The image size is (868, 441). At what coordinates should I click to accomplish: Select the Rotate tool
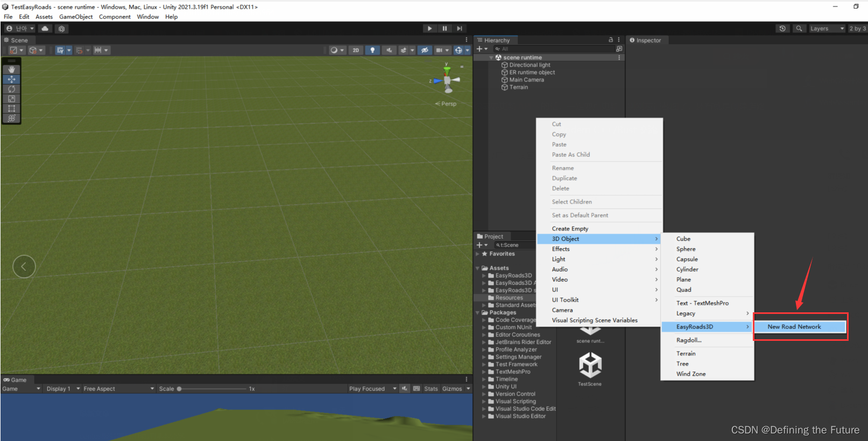click(11, 89)
